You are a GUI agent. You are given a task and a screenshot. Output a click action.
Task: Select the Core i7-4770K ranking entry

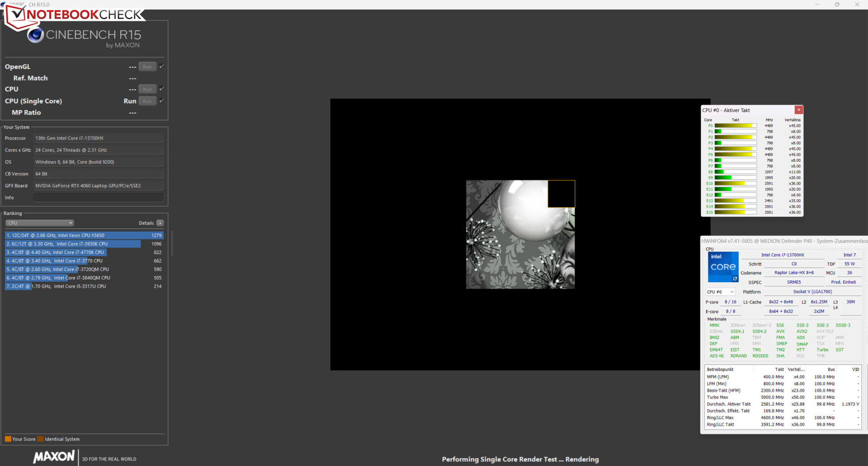pos(84,252)
